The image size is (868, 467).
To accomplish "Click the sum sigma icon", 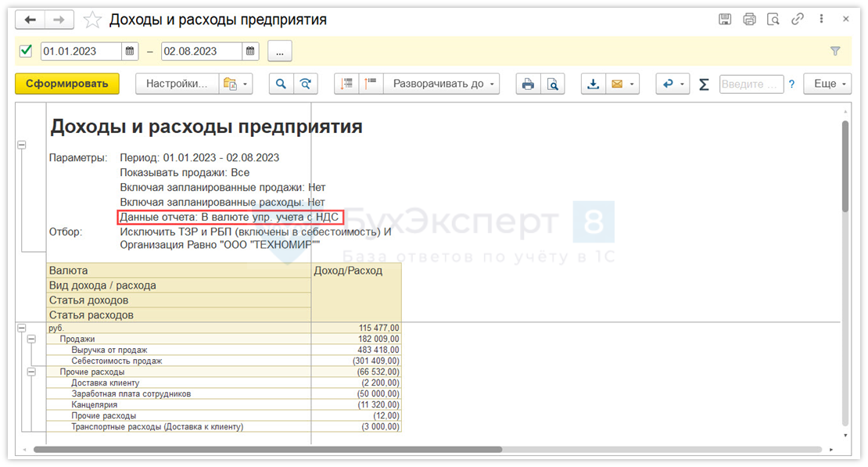I will pos(704,84).
